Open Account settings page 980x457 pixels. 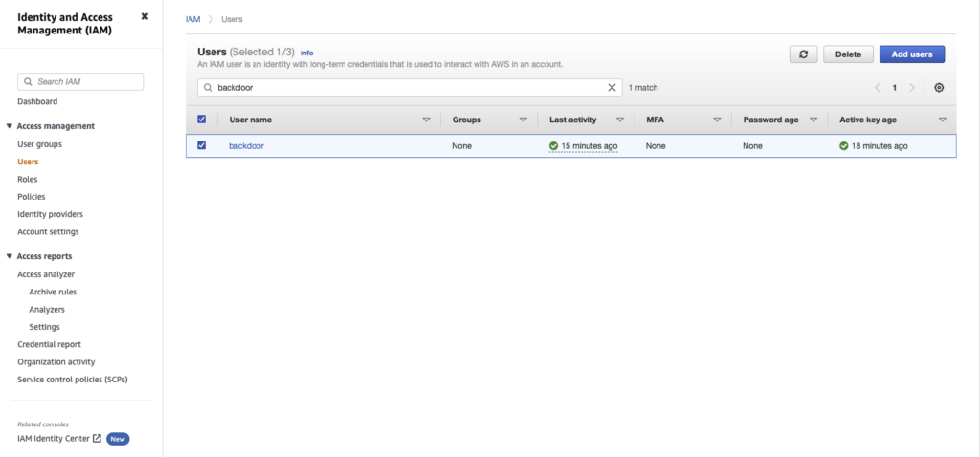[48, 231]
